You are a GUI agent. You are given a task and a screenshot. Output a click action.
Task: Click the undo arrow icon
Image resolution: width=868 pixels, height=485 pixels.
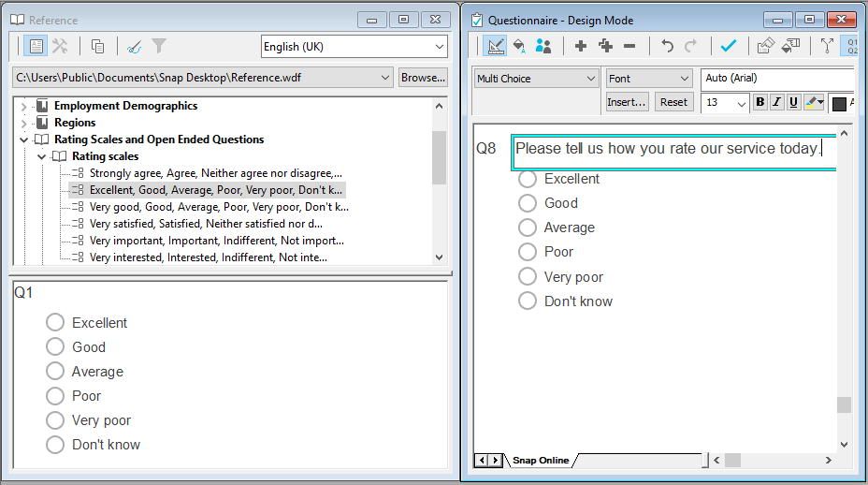(668, 46)
